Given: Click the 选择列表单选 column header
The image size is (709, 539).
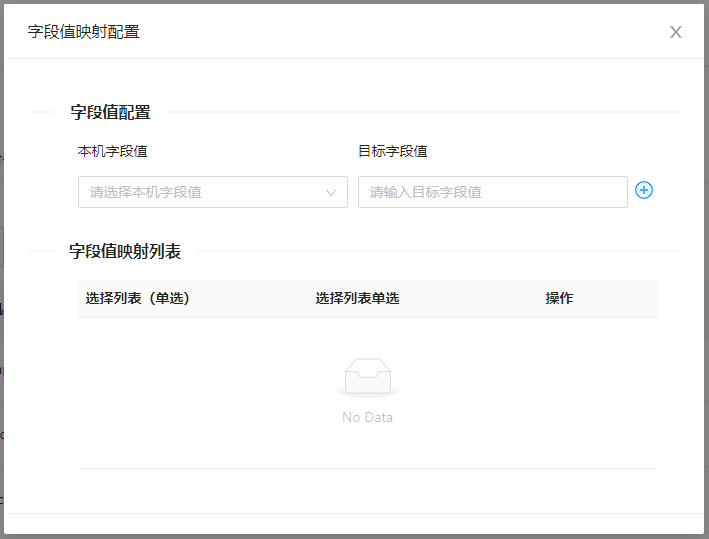Looking at the screenshot, I should (x=357, y=298).
